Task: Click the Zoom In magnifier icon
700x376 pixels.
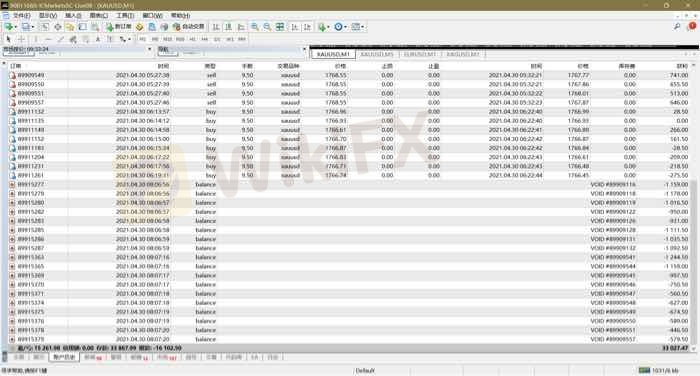Action: (x=254, y=27)
